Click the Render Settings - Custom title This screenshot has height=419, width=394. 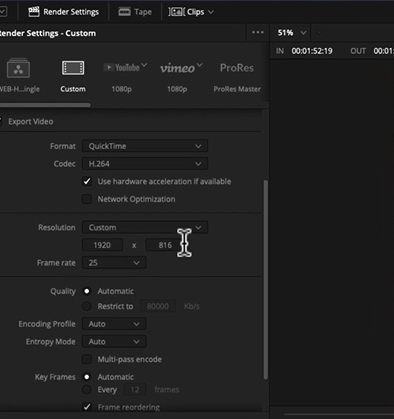click(48, 33)
